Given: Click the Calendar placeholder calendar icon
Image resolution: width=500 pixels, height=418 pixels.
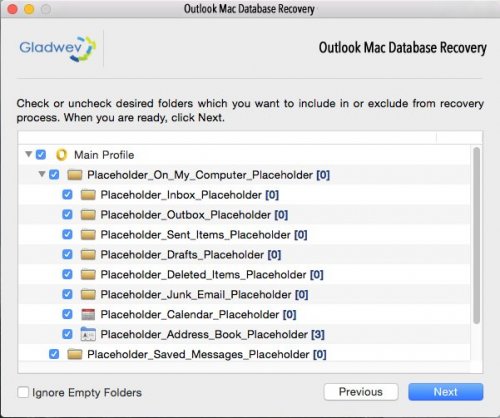Looking at the screenshot, I should [x=88, y=314].
